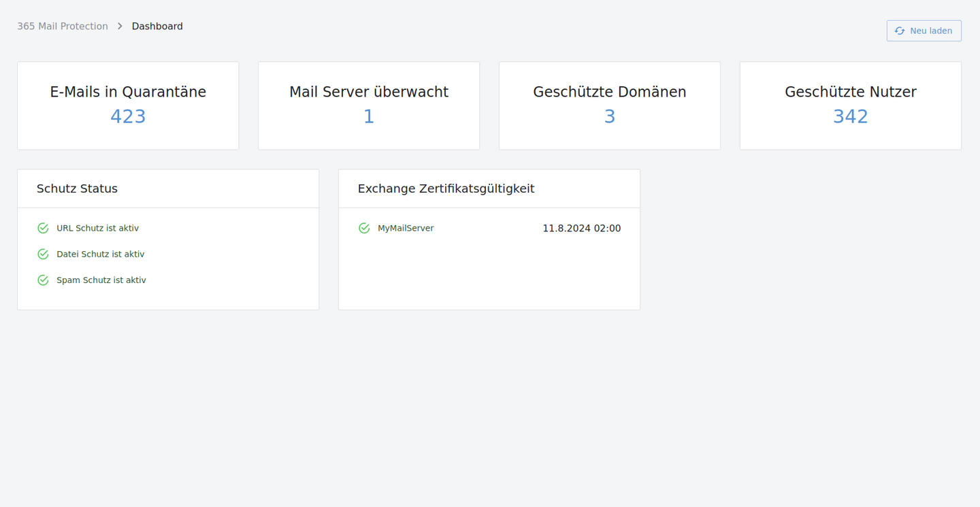
Task: Click the refresh icon in Neu laden
Action: point(900,31)
